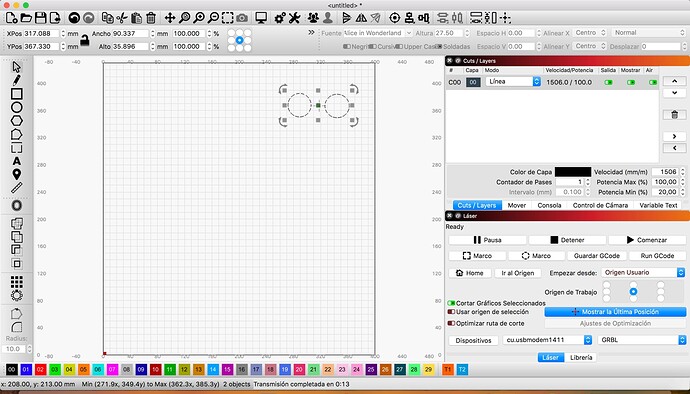The width and height of the screenshot is (690, 394).
Task: Choose the Select arrow tool
Action: click(x=17, y=67)
